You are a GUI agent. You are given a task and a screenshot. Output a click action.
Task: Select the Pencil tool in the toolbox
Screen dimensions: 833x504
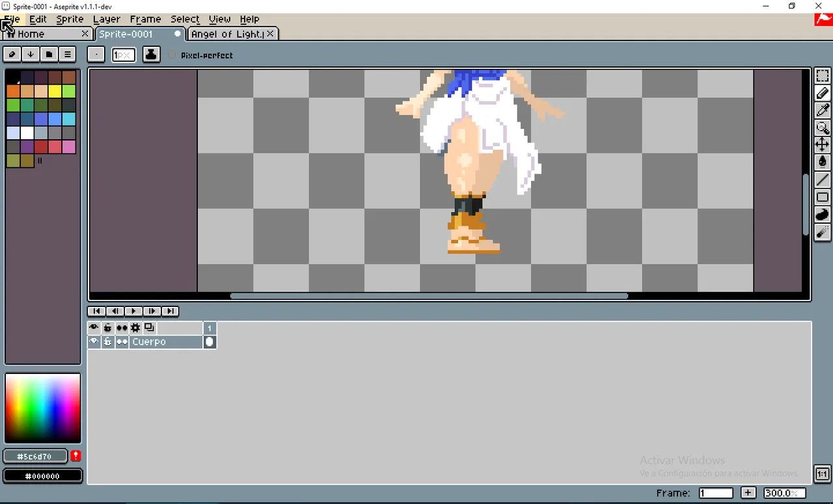822,94
